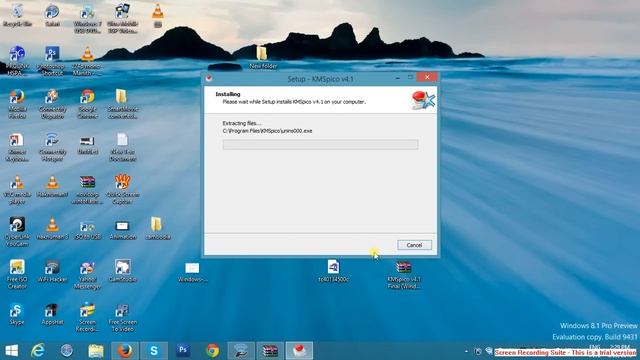
Task: Switch to KMSpico setup in taskbar
Action: tap(299, 351)
